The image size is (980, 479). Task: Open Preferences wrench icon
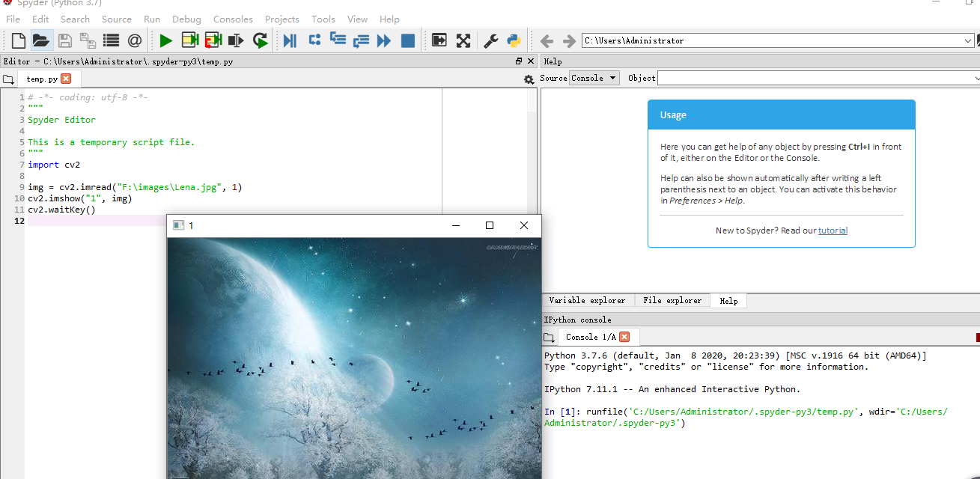pos(490,40)
